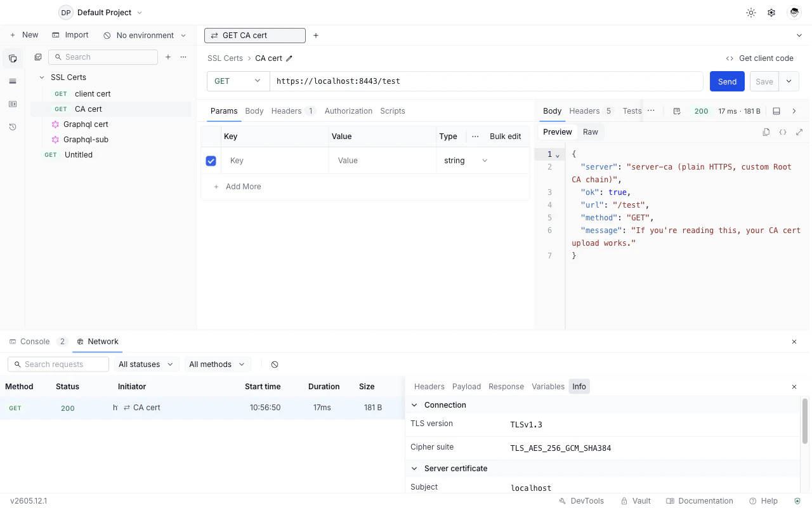Change the GET method dropdown
The image size is (812, 508).
[x=238, y=81]
